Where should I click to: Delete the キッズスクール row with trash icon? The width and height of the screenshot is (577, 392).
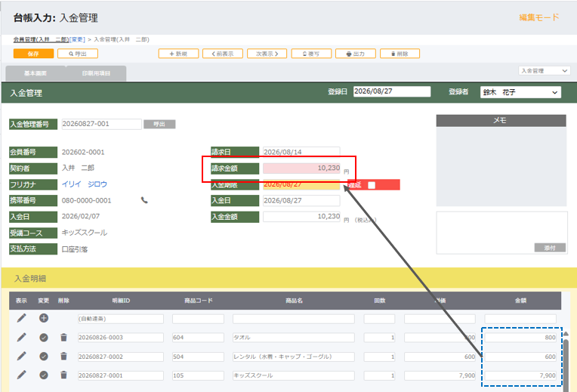pos(63,375)
